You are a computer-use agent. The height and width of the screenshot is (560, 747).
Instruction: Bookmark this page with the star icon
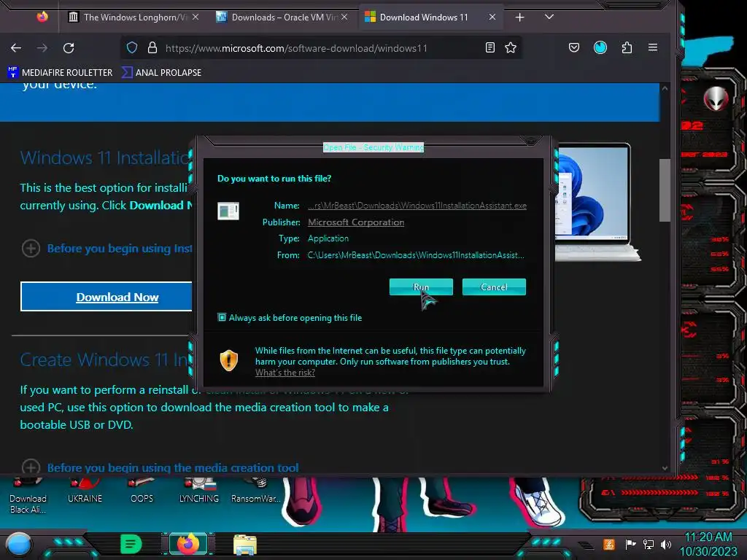tap(511, 47)
